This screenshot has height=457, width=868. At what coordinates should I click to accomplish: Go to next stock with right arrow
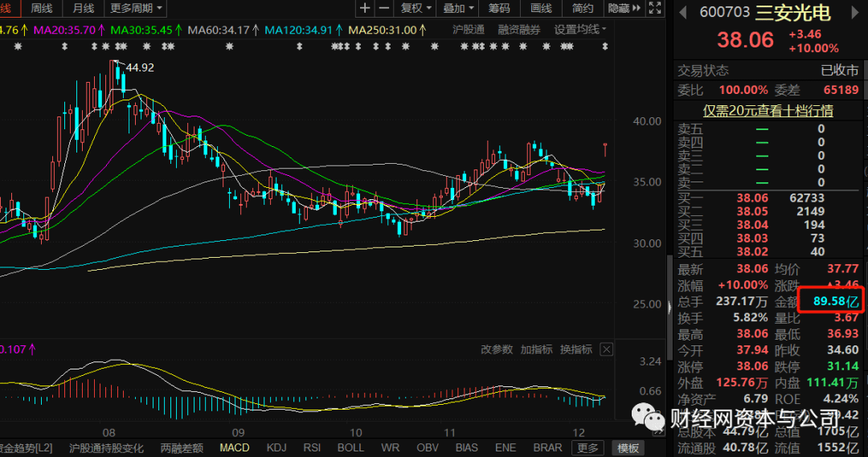855,12
